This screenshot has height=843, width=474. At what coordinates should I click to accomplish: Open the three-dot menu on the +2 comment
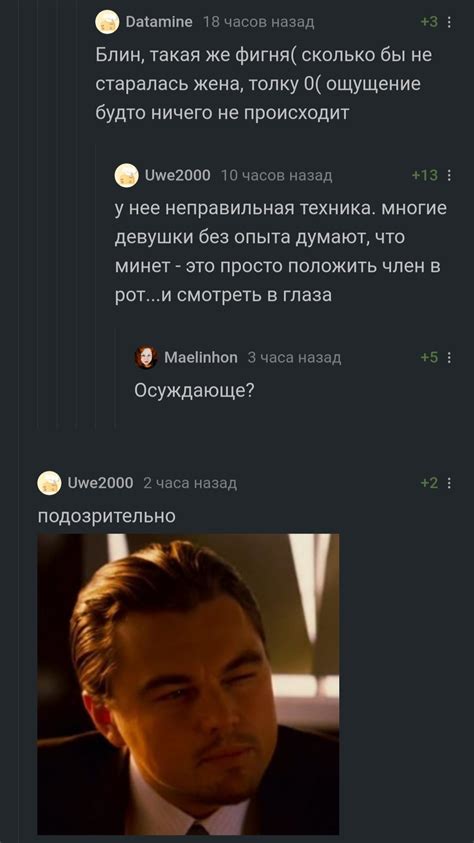pyautogui.click(x=449, y=483)
